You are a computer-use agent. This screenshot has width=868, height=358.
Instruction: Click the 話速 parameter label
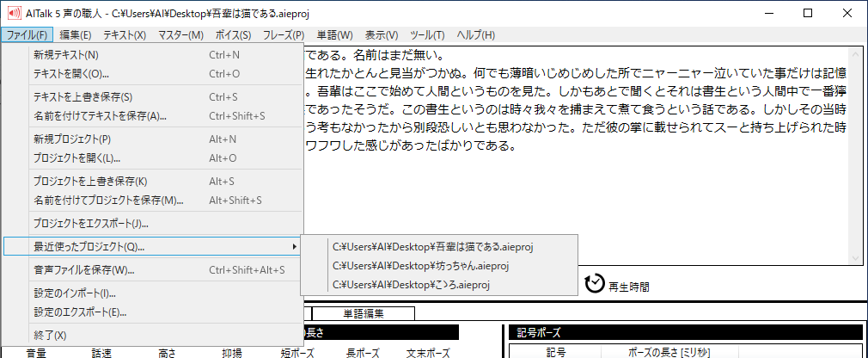(x=101, y=353)
